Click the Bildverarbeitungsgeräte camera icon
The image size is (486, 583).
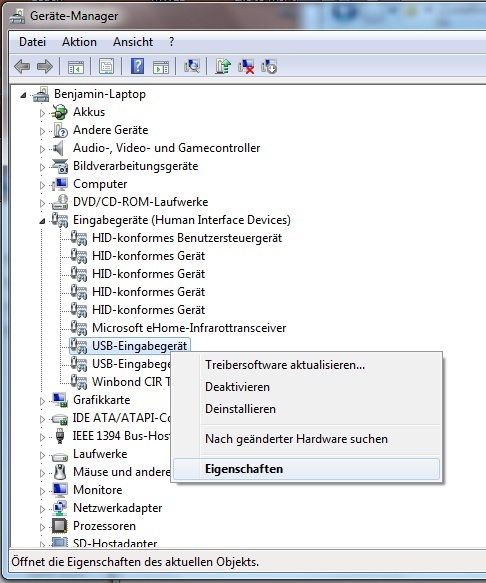[60, 166]
